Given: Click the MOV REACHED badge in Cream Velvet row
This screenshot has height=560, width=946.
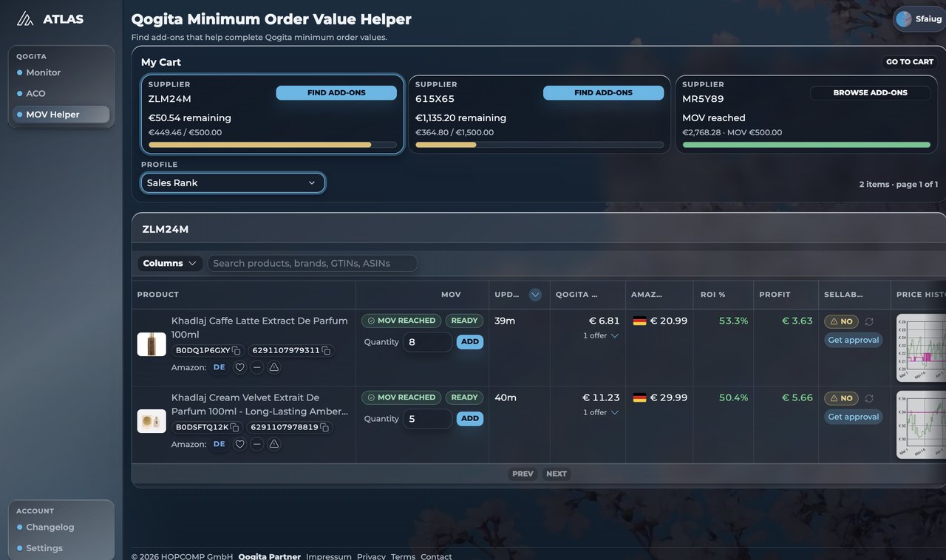Looking at the screenshot, I should click(401, 397).
